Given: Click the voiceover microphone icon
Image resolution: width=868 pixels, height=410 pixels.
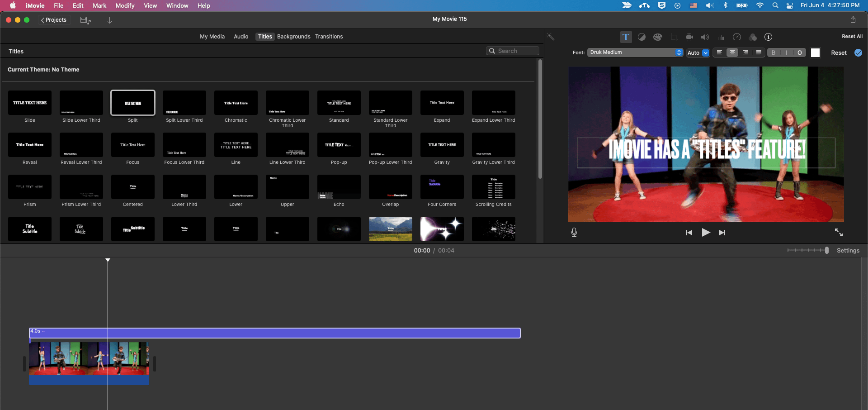Looking at the screenshot, I should pos(574,232).
